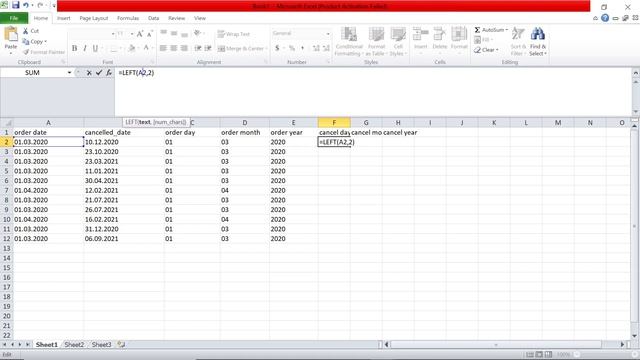Click the 'cancelled_date' header cell
Screen dimensions: 640x360
point(124,133)
